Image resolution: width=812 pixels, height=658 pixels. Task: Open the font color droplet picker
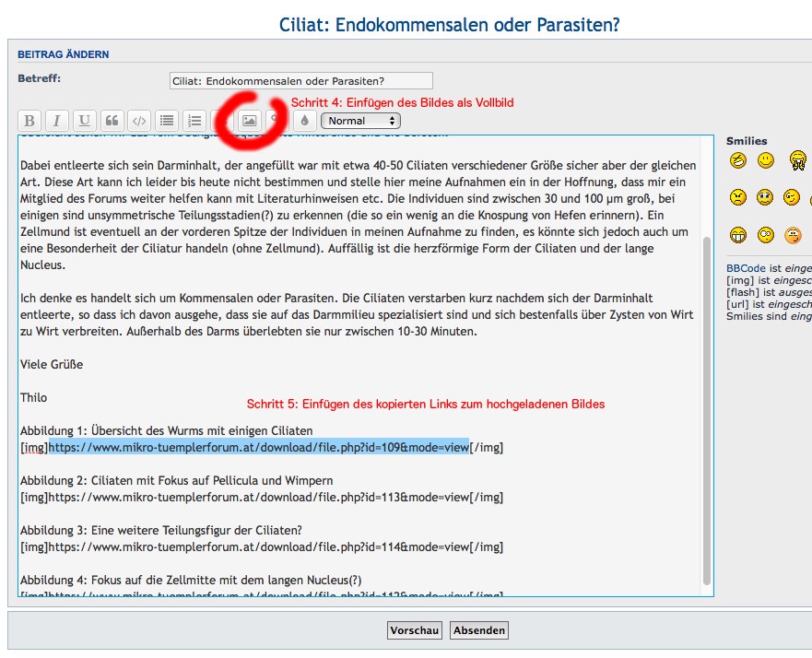click(x=305, y=121)
